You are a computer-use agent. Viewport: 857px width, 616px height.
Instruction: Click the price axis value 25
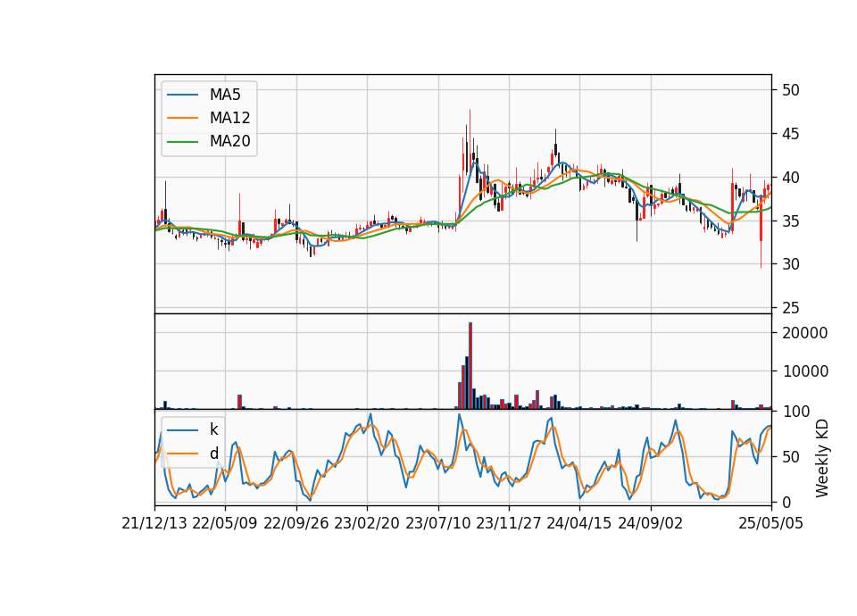tap(790, 308)
